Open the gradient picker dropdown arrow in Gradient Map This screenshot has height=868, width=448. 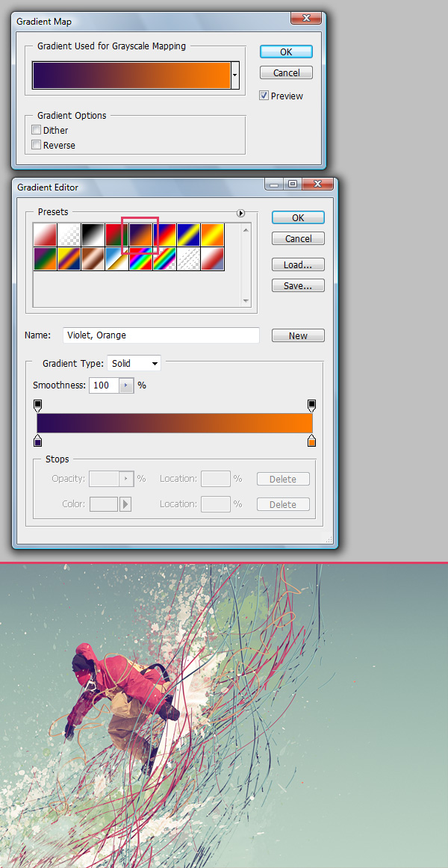pos(235,76)
